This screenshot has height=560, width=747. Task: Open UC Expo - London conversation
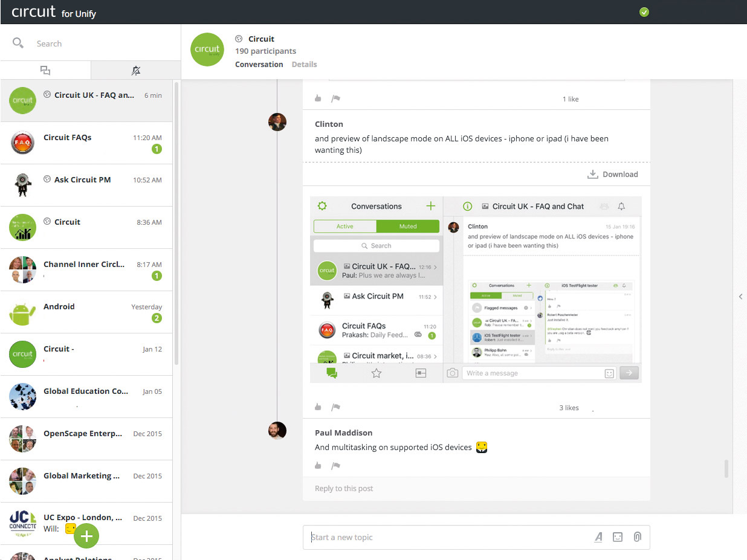tap(86, 523)
